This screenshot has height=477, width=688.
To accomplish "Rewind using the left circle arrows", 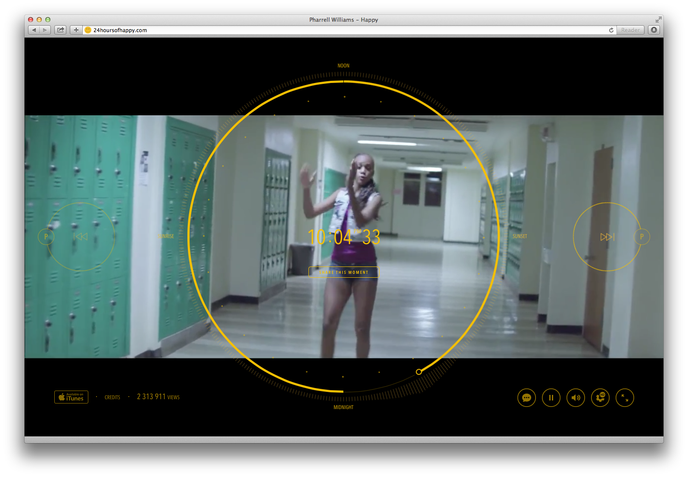I will tap(80, 237).
